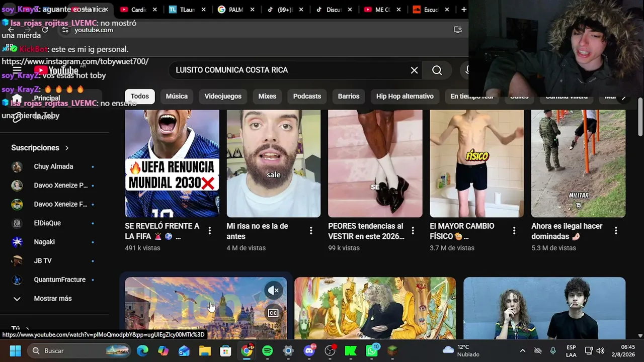Open Davoo Xeneize P... subscription

pyautogui.click(x=54, y=186)
